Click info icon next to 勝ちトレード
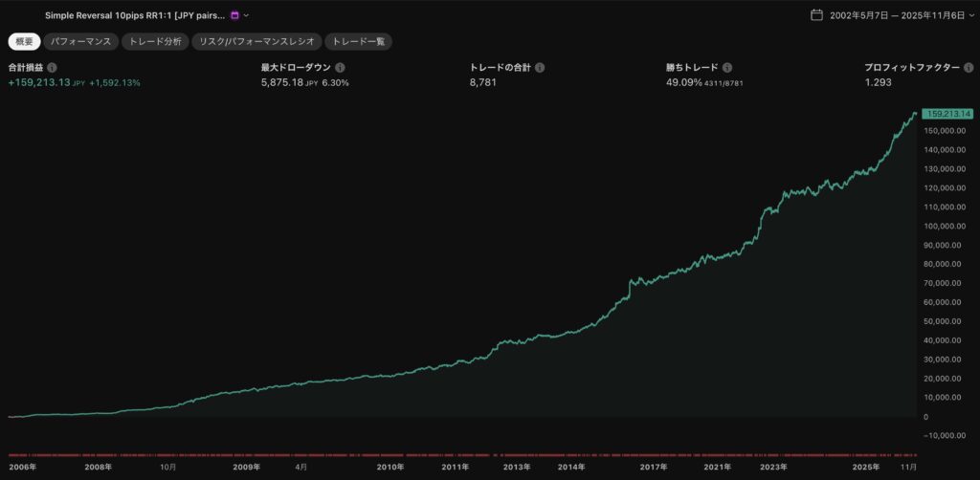This screenshot has width=980, height=480. click(727, 68)
